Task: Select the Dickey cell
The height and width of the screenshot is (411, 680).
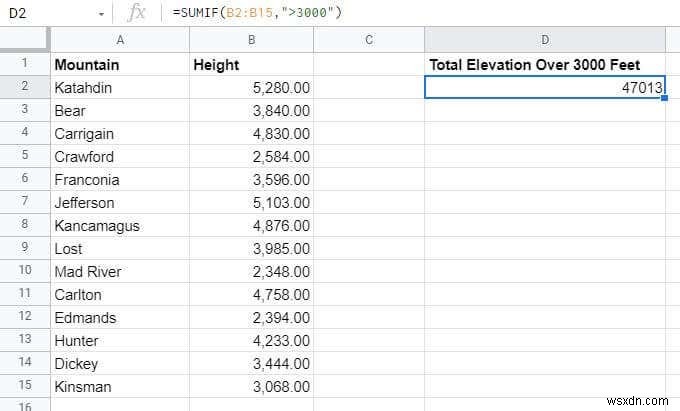Action: 120,363
